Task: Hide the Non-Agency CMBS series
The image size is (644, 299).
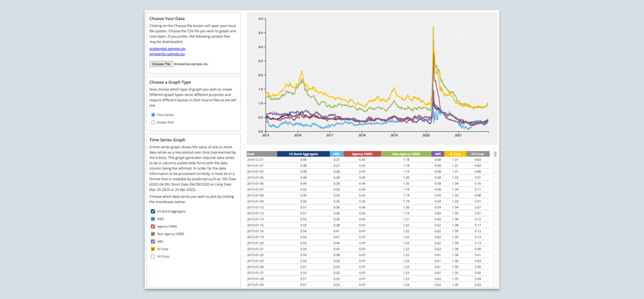Action: point(153,234)
